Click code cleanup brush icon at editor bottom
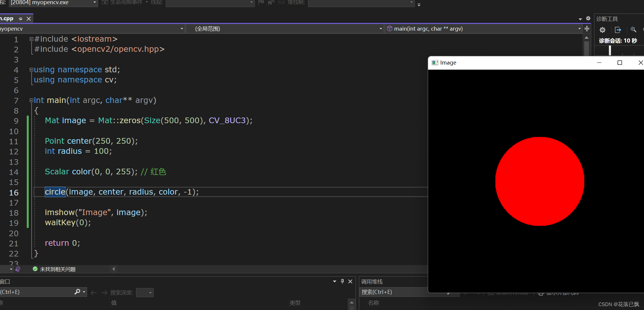This screenshot has height=310, width=644. (18, 269)
